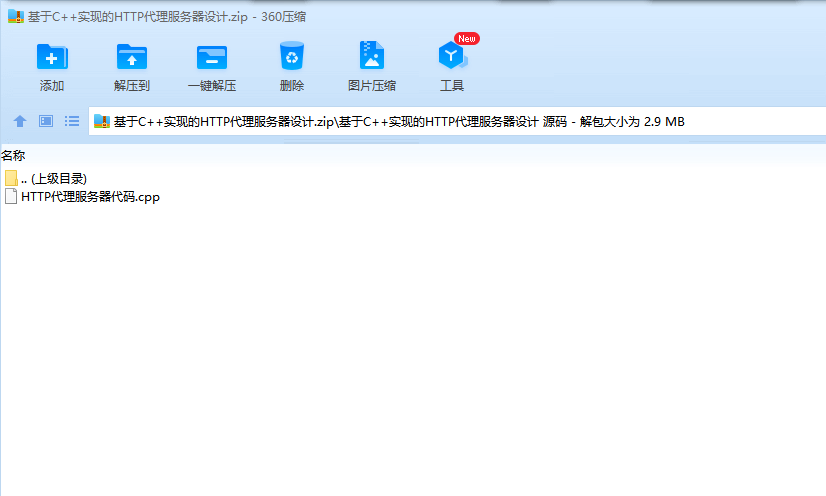Click the 一键解压 one-click extract icon

pos(212,57)
